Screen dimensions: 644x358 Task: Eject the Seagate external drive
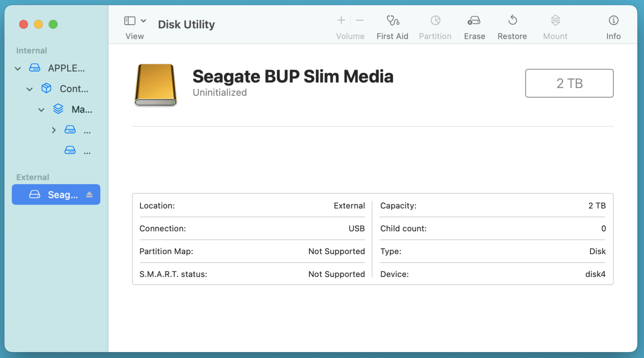coord(89,194)
